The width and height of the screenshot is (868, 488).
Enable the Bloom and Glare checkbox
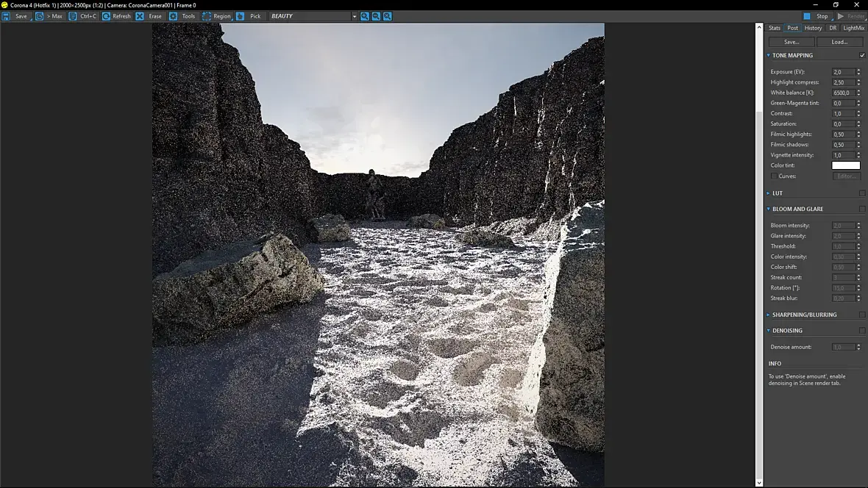(x=862, y=209)
